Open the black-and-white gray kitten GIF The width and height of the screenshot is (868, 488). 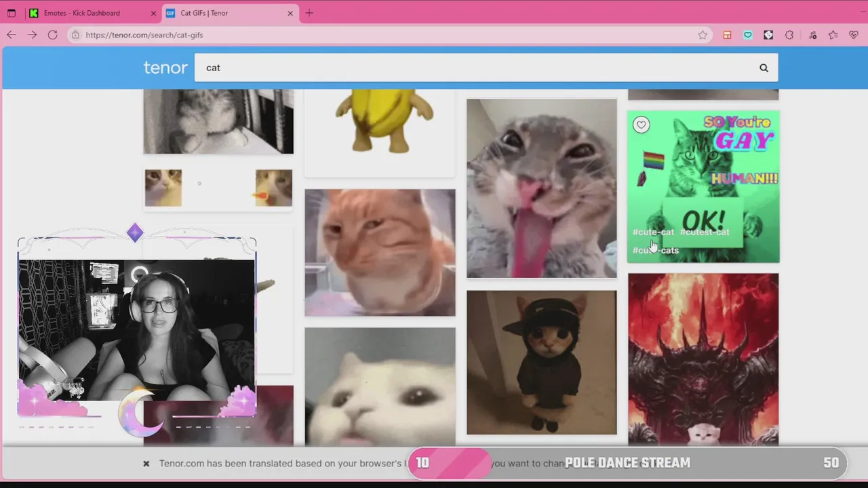[x=218, y=121]
